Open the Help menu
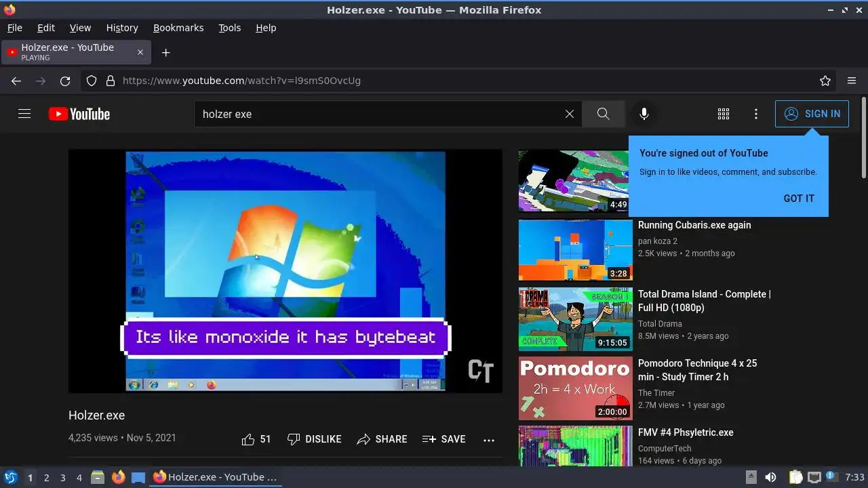This screenshot has width=868, height=488. pos(266,28)
